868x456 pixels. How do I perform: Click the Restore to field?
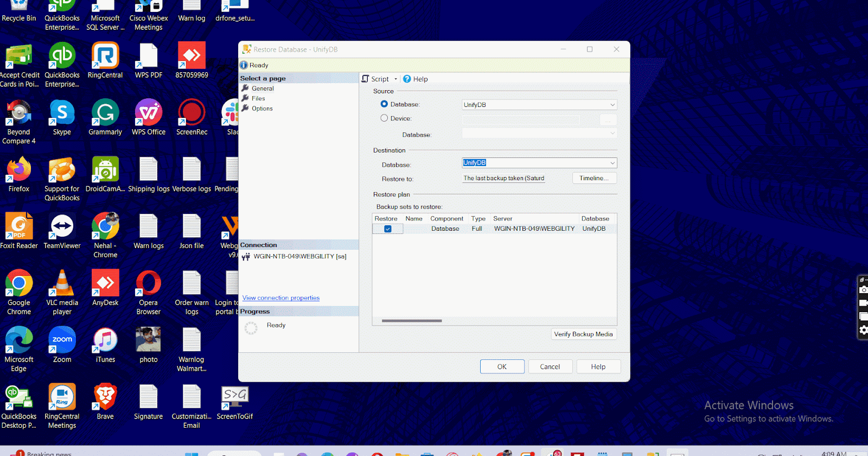point(503,178)
